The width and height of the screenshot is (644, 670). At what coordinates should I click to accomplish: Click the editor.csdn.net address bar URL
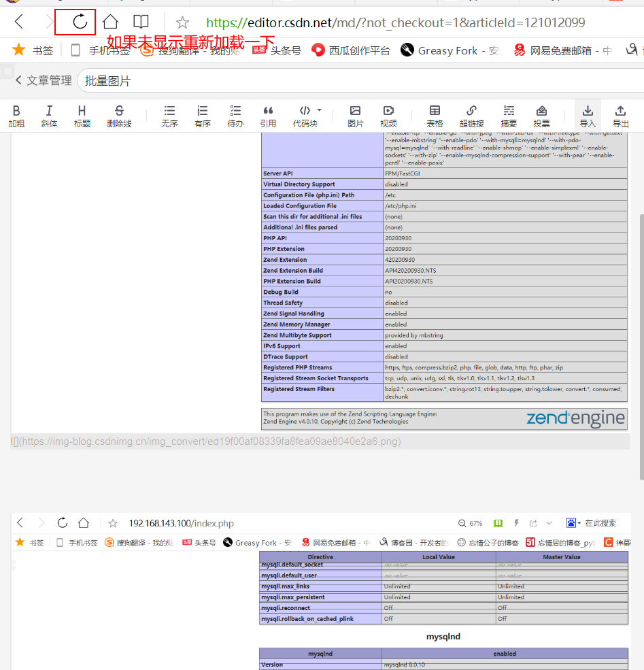[x=396, y=22]
